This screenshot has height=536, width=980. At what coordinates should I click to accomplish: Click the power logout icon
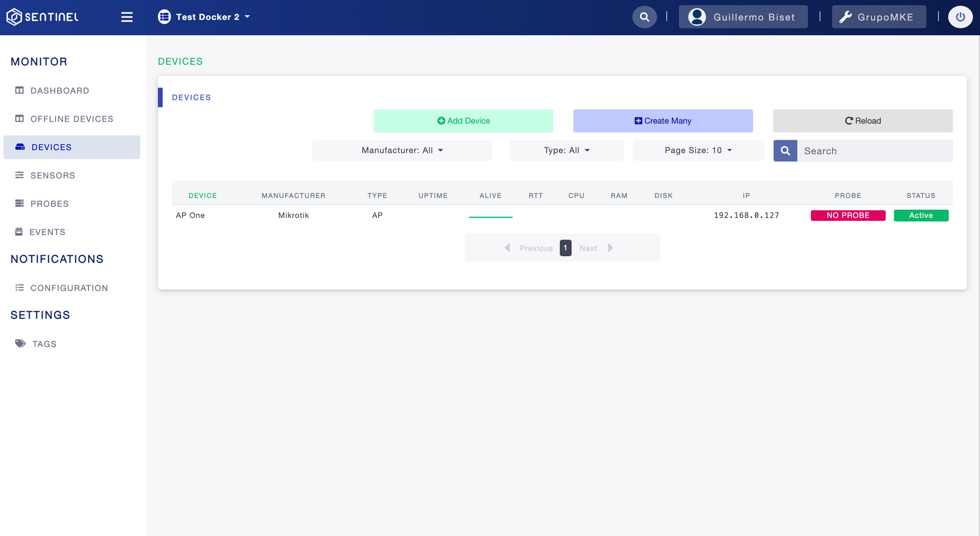[x=960, y=17]
